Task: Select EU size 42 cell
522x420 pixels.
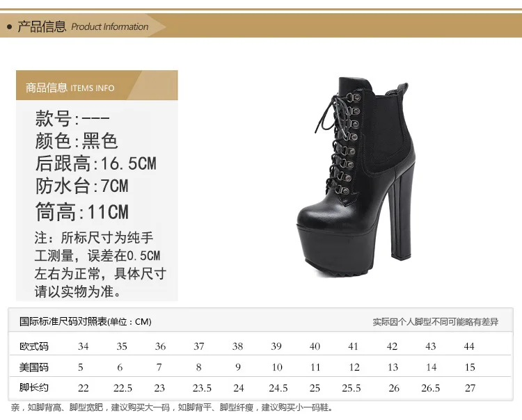Action: 392,346
